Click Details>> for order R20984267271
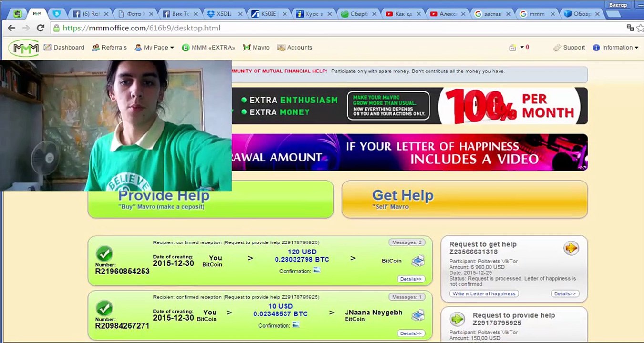Image resolution: width=644 pixels, height=343 pixels. point(411,333)
